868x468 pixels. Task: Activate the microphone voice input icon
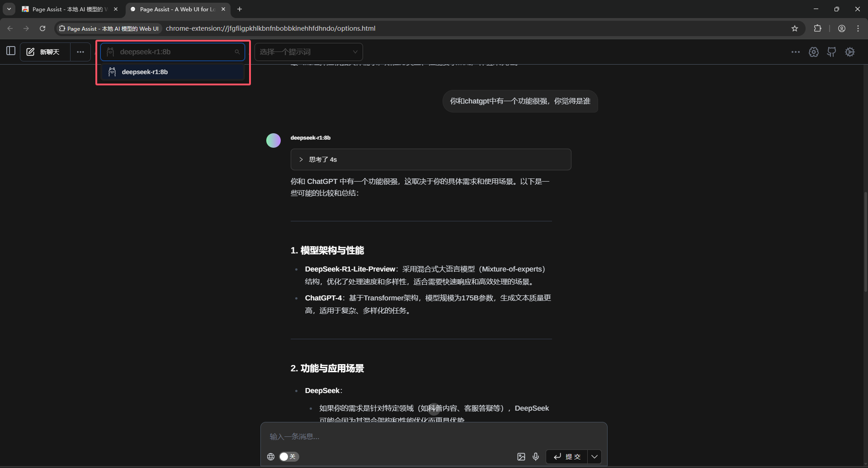(536, 457)
